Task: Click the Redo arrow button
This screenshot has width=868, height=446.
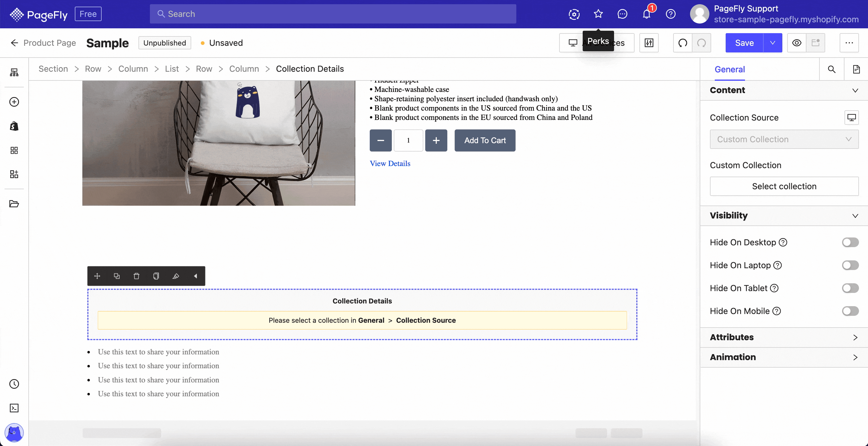Action: (x=702, y=43)
